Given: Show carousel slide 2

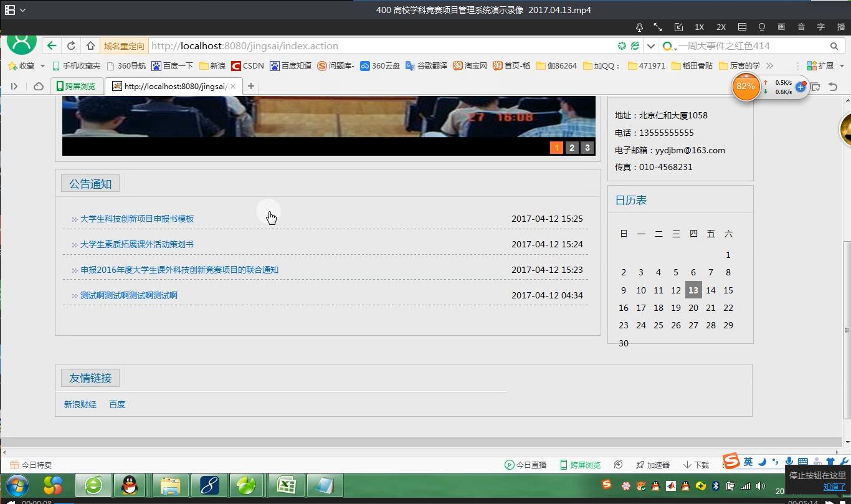Looking at the screenshot, I should pyautogui.click(x=572, y=148).
